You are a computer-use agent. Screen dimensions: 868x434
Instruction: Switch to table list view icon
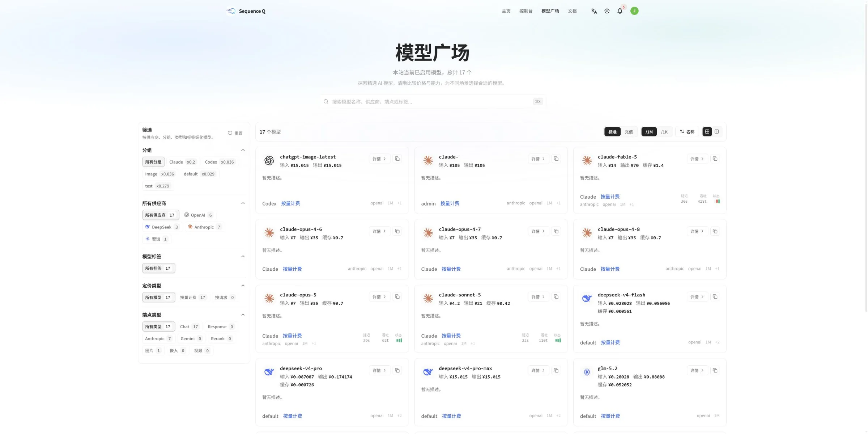pos(716,132)
